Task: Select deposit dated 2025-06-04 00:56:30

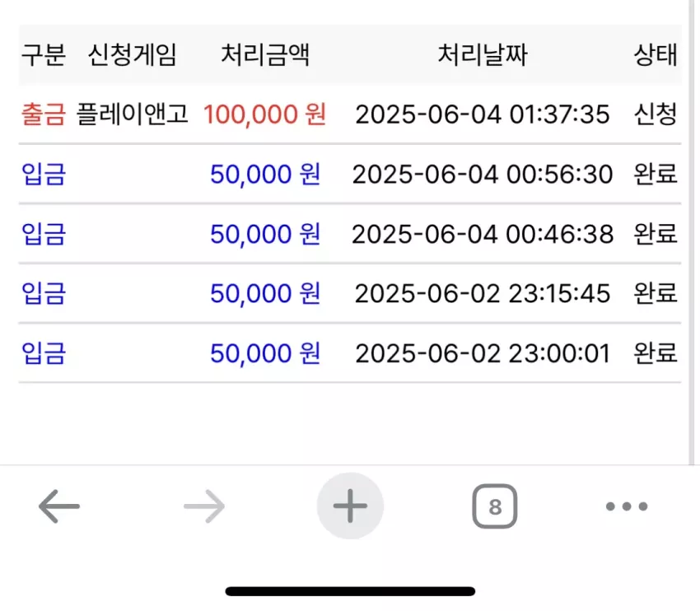Action: [350, 174]
